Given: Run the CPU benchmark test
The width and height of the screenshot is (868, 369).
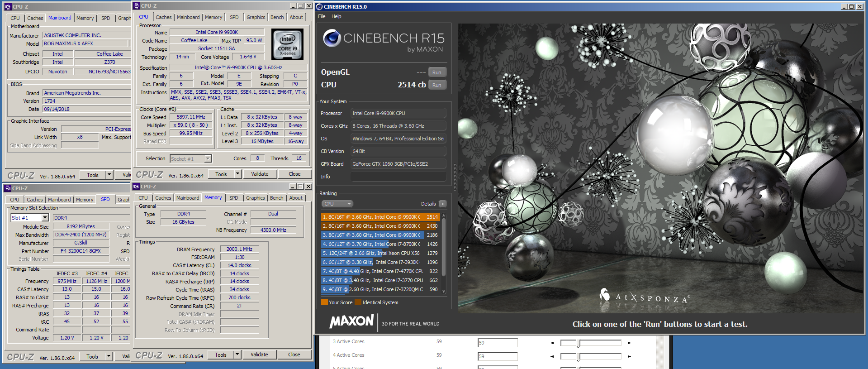Looking at the screenshot, I should [x=436, y=85].
